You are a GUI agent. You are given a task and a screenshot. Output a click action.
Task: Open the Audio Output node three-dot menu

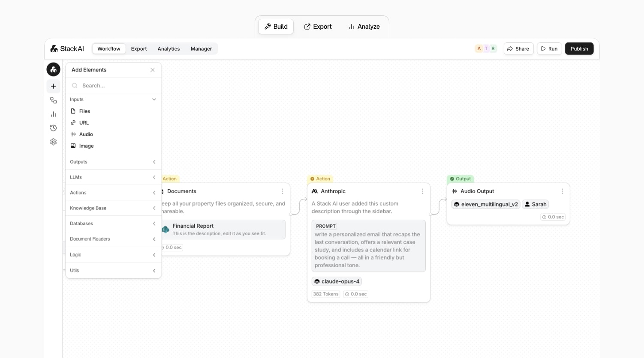[563, 191]
